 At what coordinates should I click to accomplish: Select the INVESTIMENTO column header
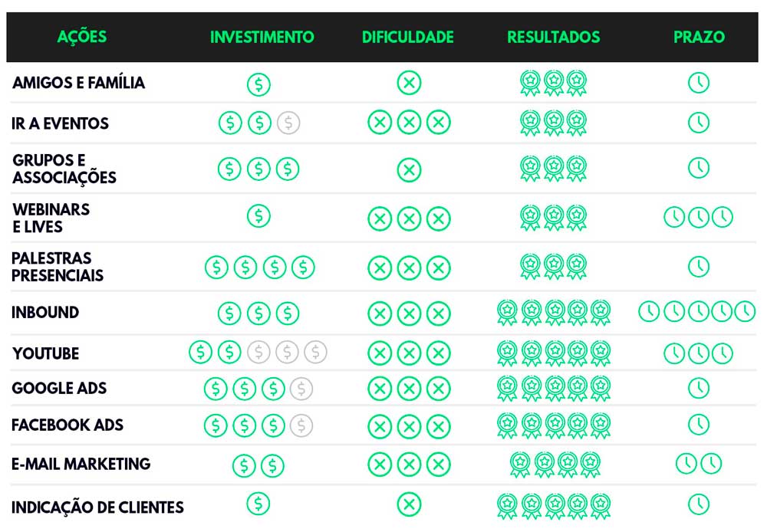coord(262,37)
